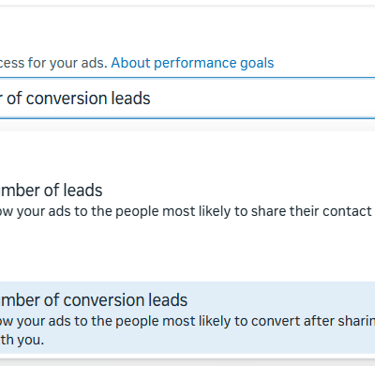375x366 pixels.
Task: Click the word 'About' in the blue link
Action: click(131, 63)
